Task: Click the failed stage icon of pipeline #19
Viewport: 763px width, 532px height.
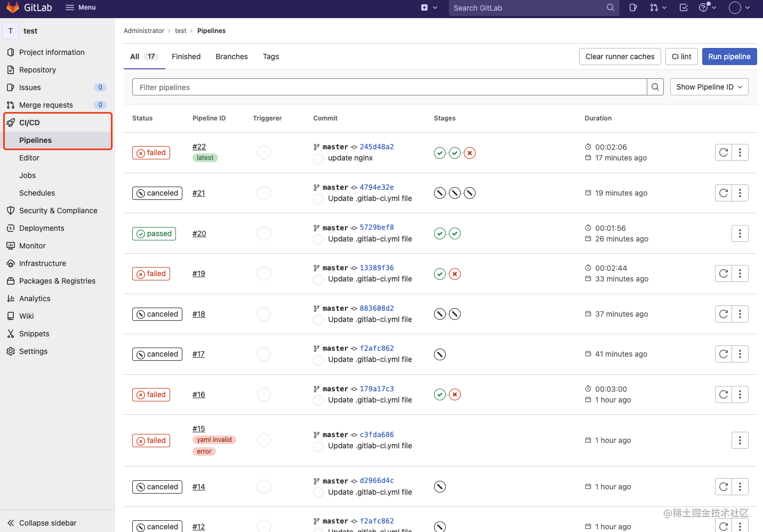Action: click(455, 274)
